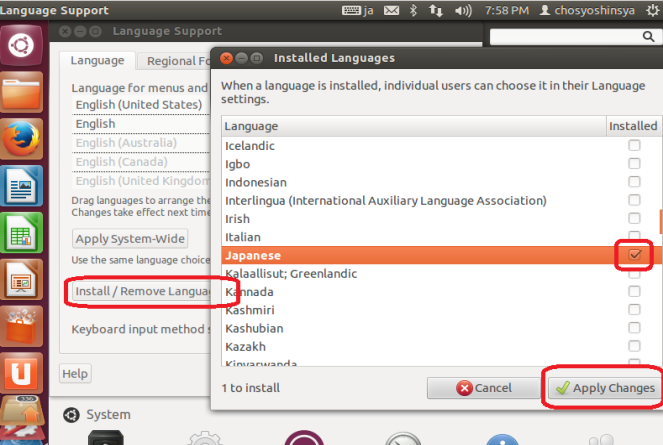Open the keyboard input source menu
The height and width of the screenshot is (445, 663).
(x=357, y=10)
